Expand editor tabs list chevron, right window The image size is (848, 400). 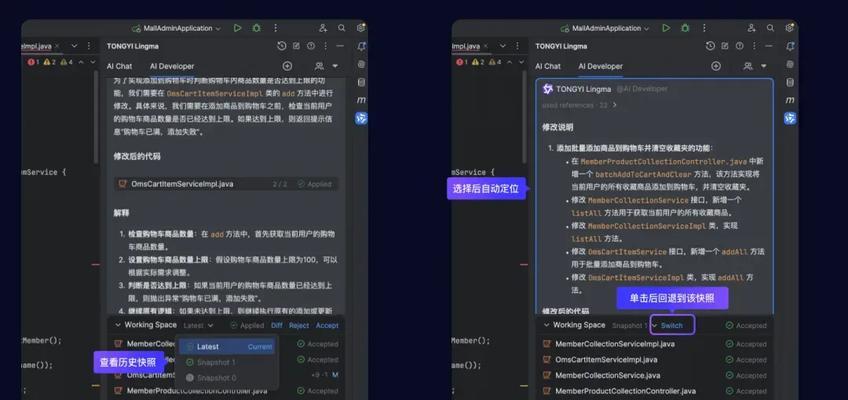pos(502,46)
